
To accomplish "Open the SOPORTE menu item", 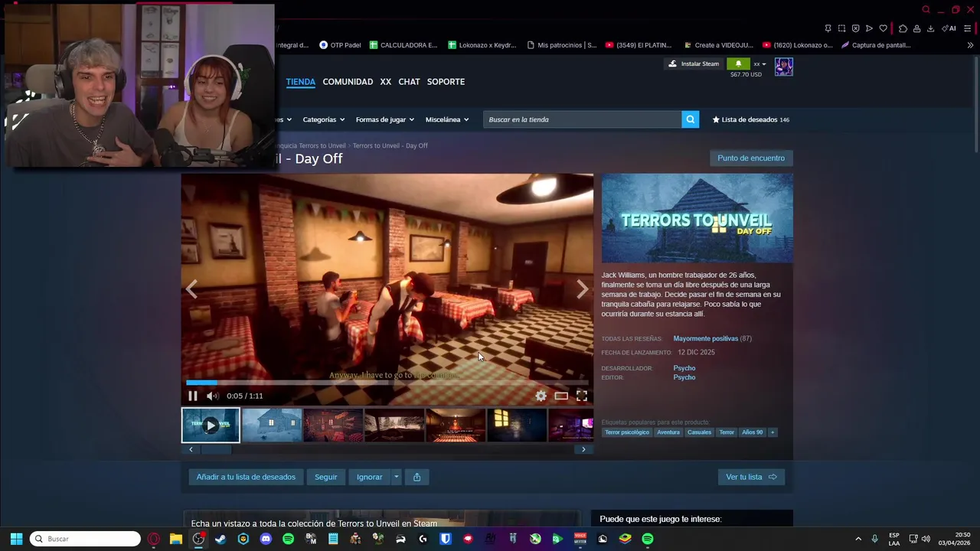I will tap(446, 82).
